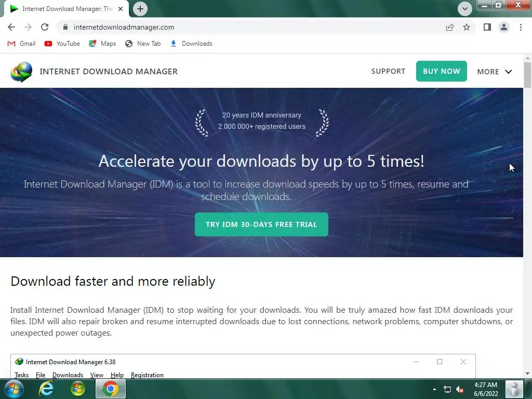
Task: Click Tasks menu in IDM screenshot
Action: (21, 375)
